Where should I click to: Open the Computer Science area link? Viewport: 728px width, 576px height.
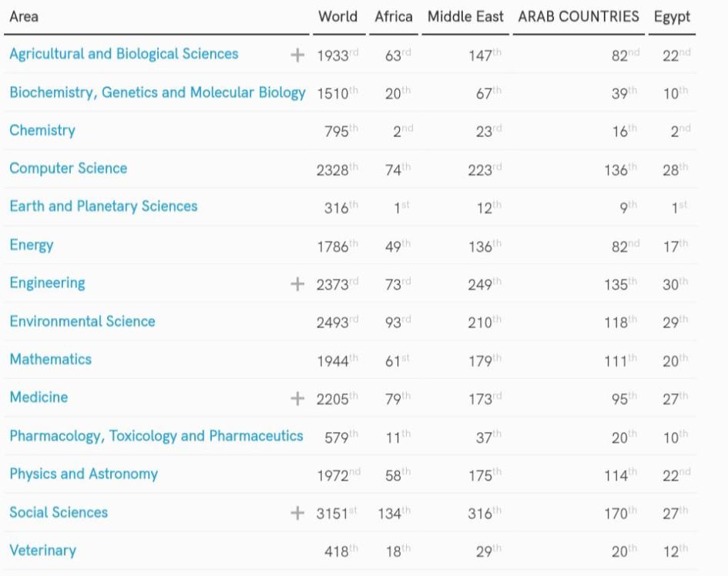[x=68, y=168]
